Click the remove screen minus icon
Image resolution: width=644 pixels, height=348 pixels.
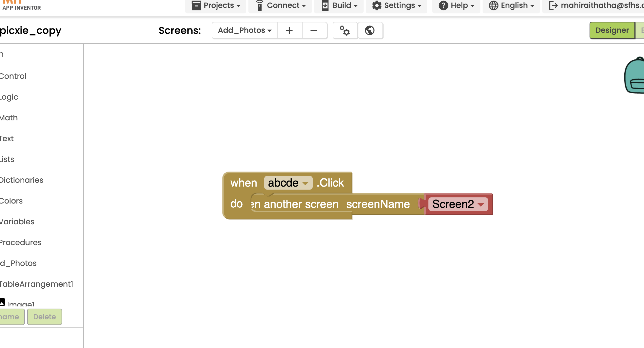(314, 30)
